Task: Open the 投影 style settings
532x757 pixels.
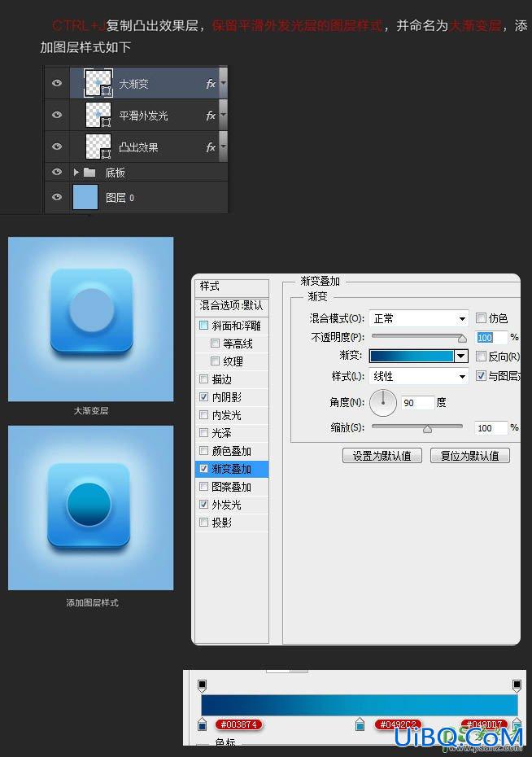Action: (222, 523)
